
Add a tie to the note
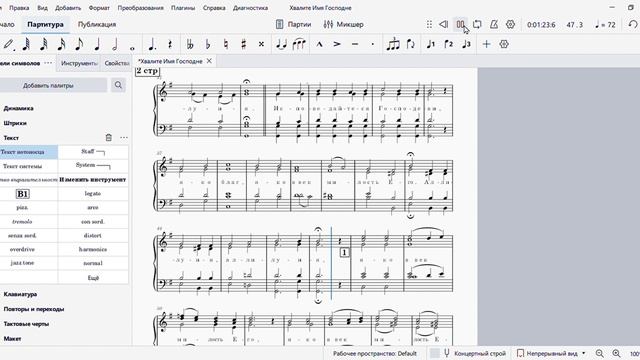tap(281, 44)
